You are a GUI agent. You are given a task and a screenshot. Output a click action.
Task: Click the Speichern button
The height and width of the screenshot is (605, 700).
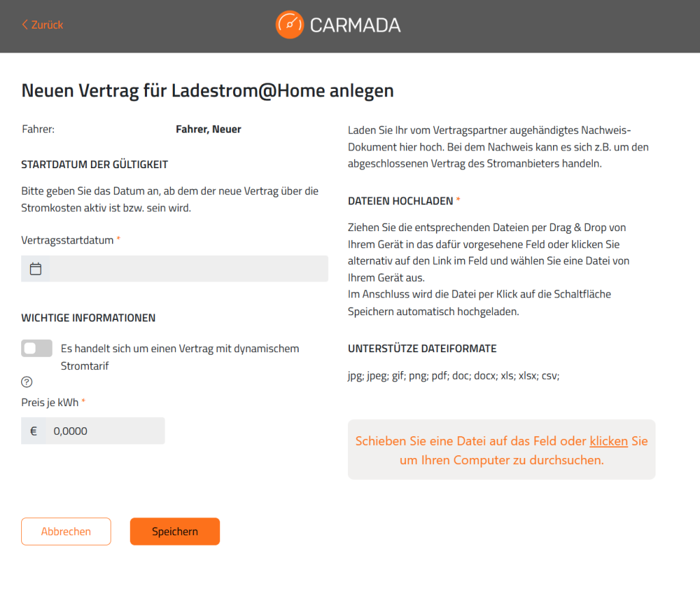[175, 531]
